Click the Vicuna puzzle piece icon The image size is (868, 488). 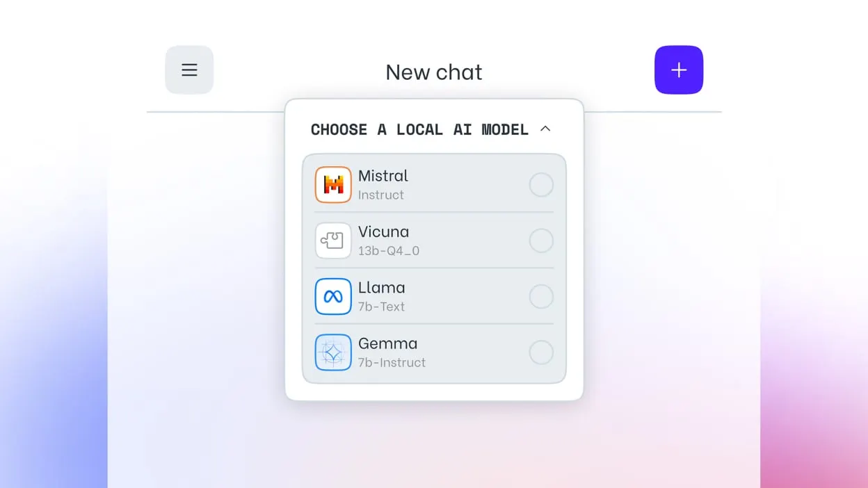coord(333,241)
